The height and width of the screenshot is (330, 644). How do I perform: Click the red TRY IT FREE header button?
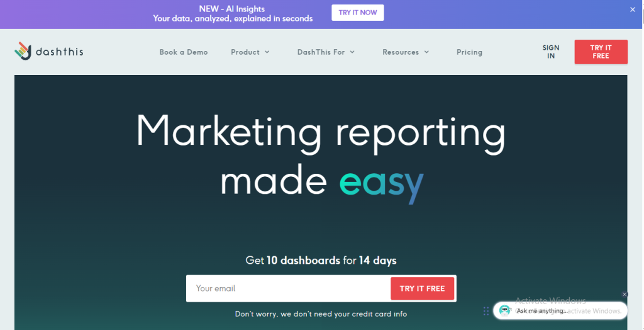coord(601,52)
